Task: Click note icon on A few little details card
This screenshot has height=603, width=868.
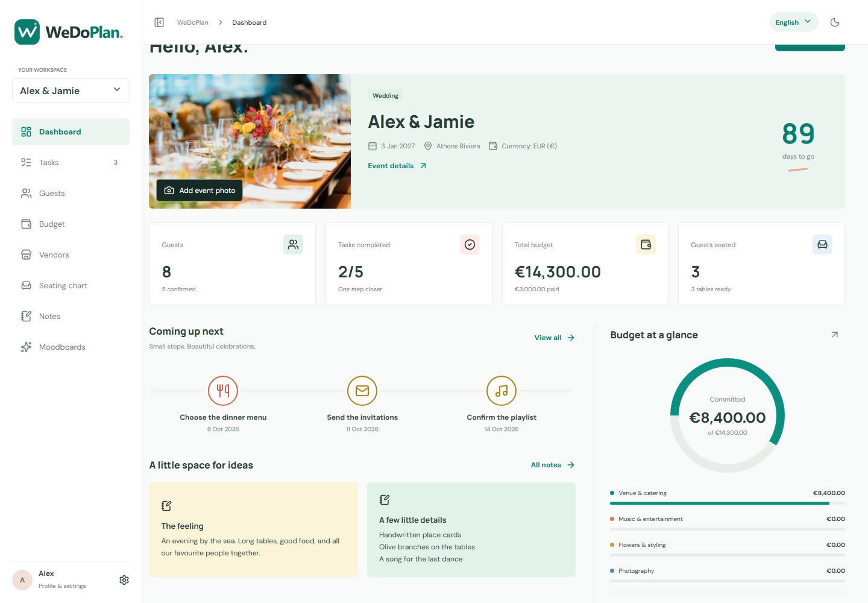Action: (385, 500)
